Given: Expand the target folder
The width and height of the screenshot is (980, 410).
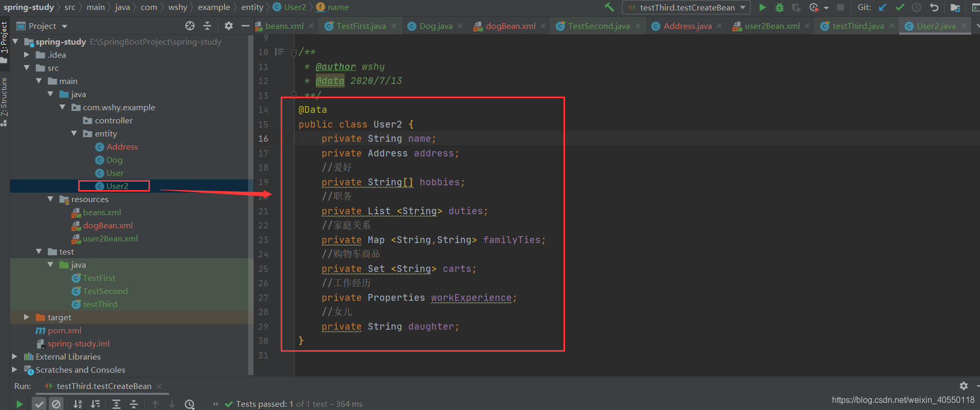Looking at the screenshot, I should pyautogui.click(x=27, y=317).
